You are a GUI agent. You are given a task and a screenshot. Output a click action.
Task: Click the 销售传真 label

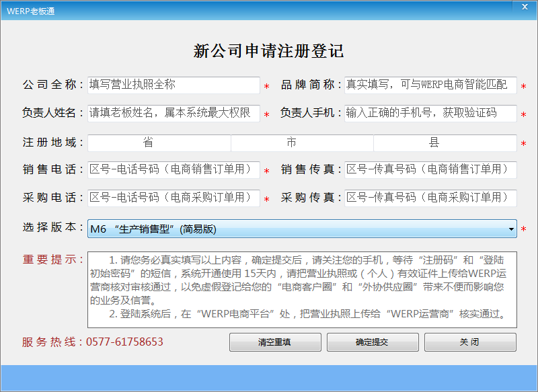pos(311,169)
